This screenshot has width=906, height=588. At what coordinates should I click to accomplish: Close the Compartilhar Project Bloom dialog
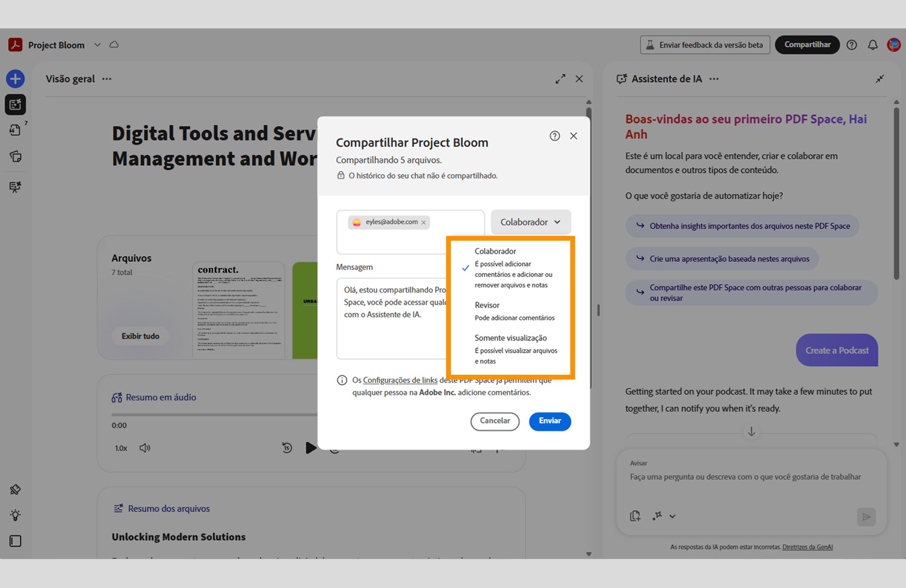574,136
